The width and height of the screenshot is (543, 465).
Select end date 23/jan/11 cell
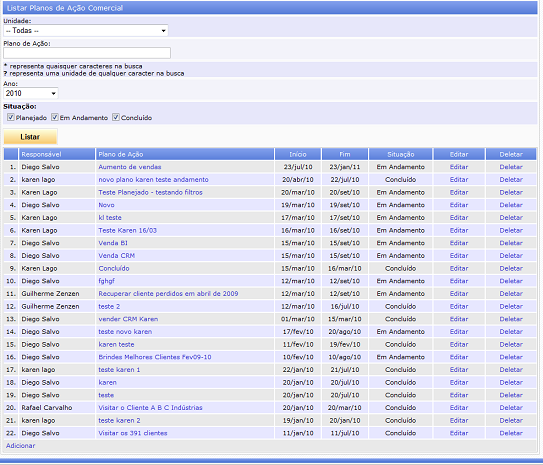click(x=345, y=167)
